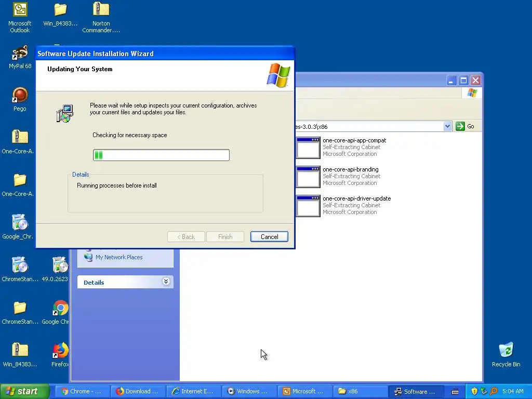Click the installation progress bar
Image resolution: width=532 pixels, height=399 pixels.
pos(161,155)
